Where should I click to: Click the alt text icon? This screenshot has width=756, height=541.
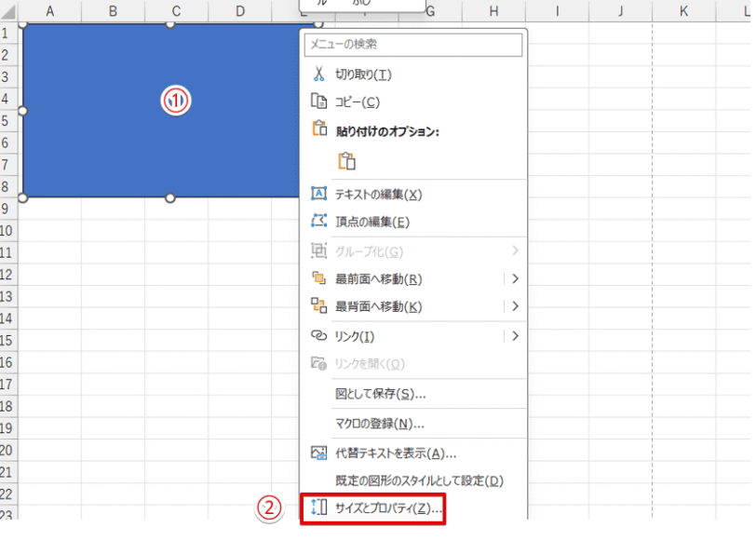pyautogui.click(x=318, y=453)
